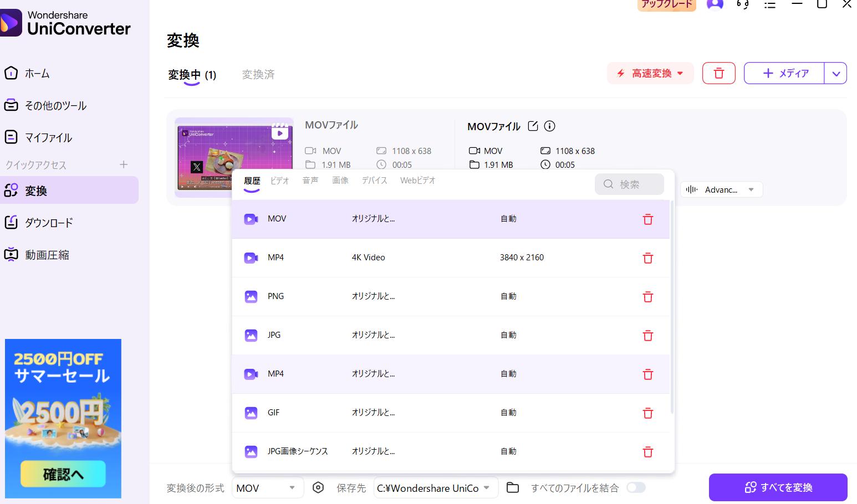Delete the MOV history entry
Viewport: 857px width, 504px height.
[x=647, y=219]
